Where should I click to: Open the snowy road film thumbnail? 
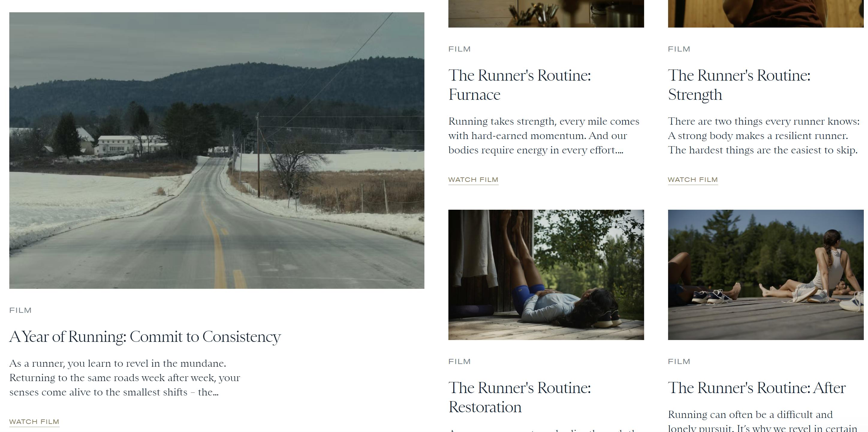(x=217, y=150)
